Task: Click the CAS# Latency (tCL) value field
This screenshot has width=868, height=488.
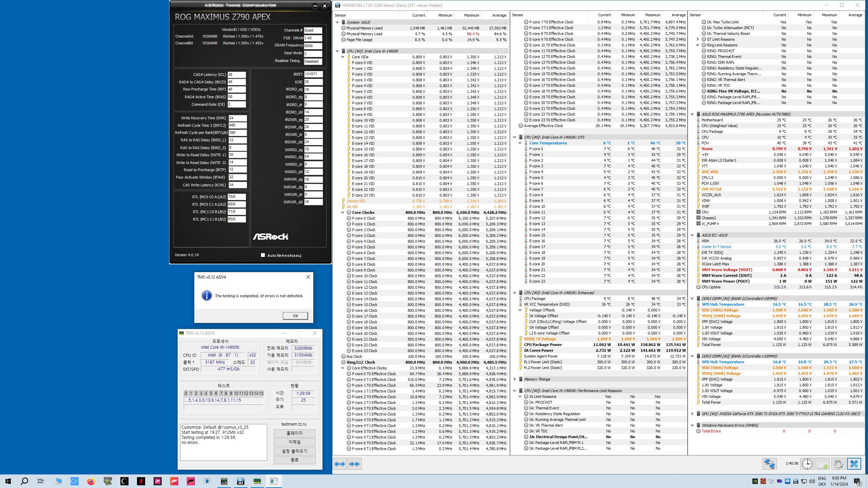Action: point(236,75)
